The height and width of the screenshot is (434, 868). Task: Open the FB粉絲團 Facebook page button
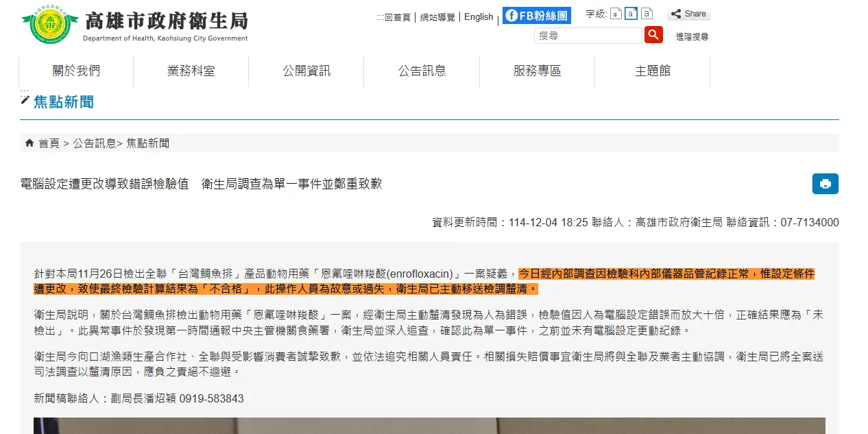tap(536, 15)
